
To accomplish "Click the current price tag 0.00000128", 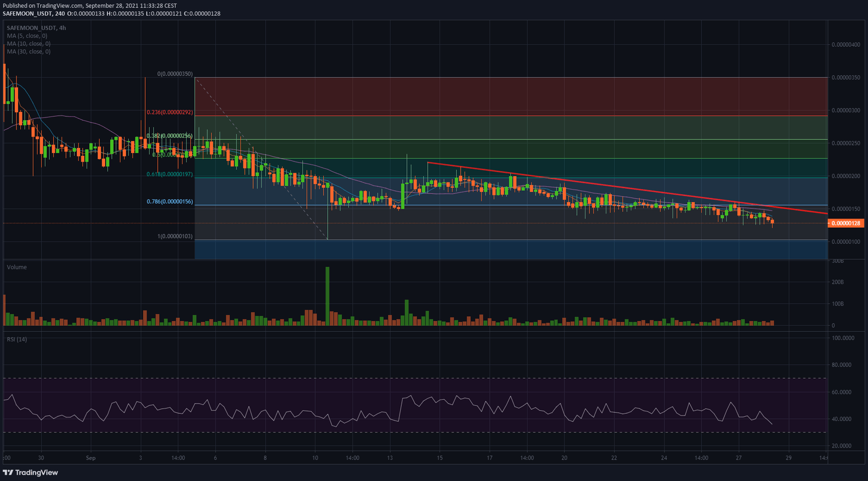I will coord(845,223).
